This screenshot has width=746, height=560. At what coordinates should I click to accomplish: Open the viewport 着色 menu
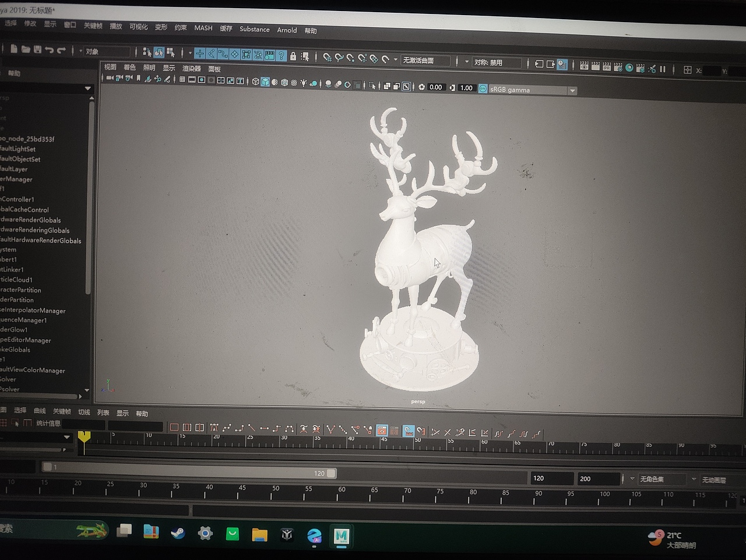pos(130,68)
